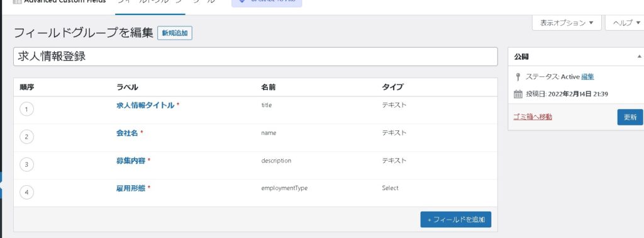Click the order handle number 4
The width and height of the screenshot is (644, 238).
(x=26, y=192)
